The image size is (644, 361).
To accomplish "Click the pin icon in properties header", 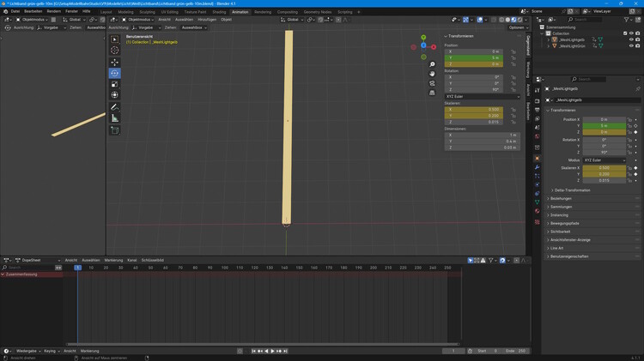I will [x=637, y=88].
